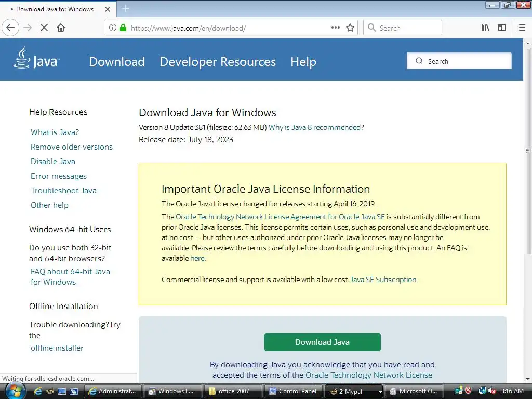Open page actions three-dot menu in address bar
The image size is (532, 399).
[x=335, y=28]
